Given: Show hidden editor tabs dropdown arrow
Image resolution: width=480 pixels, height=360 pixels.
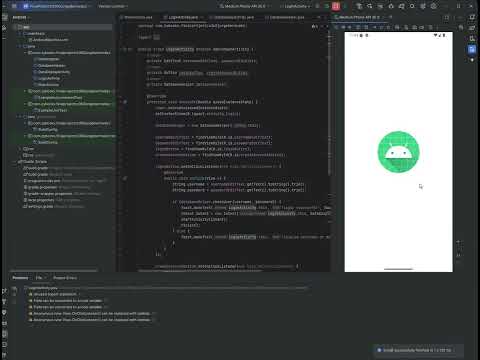Looking at the screenshot, I should 319,17.
